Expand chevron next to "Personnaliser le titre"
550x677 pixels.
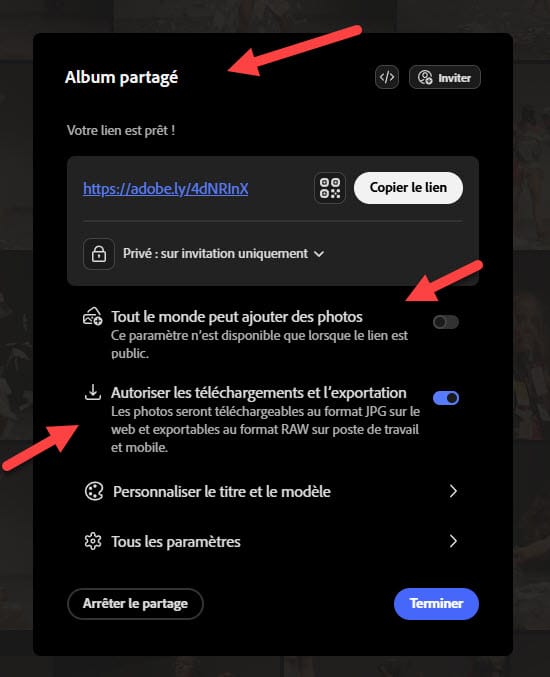tap(453, 491)
